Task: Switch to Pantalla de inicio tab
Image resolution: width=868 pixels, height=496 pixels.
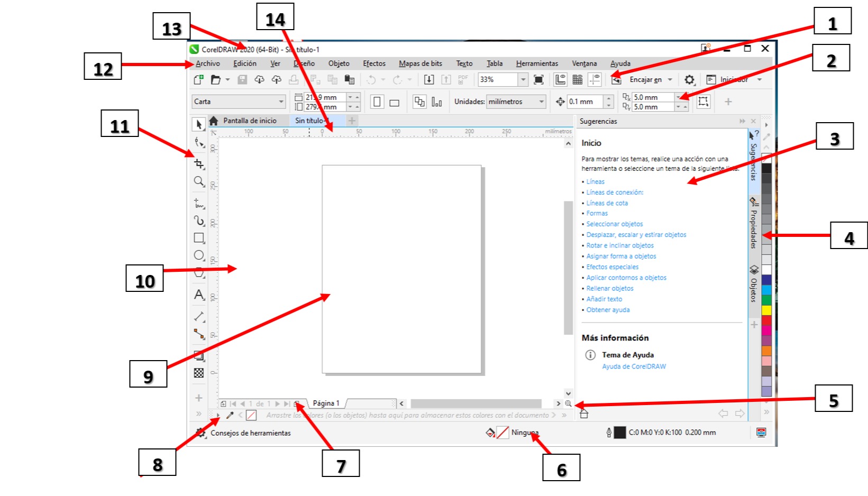Action: (249, 121)
